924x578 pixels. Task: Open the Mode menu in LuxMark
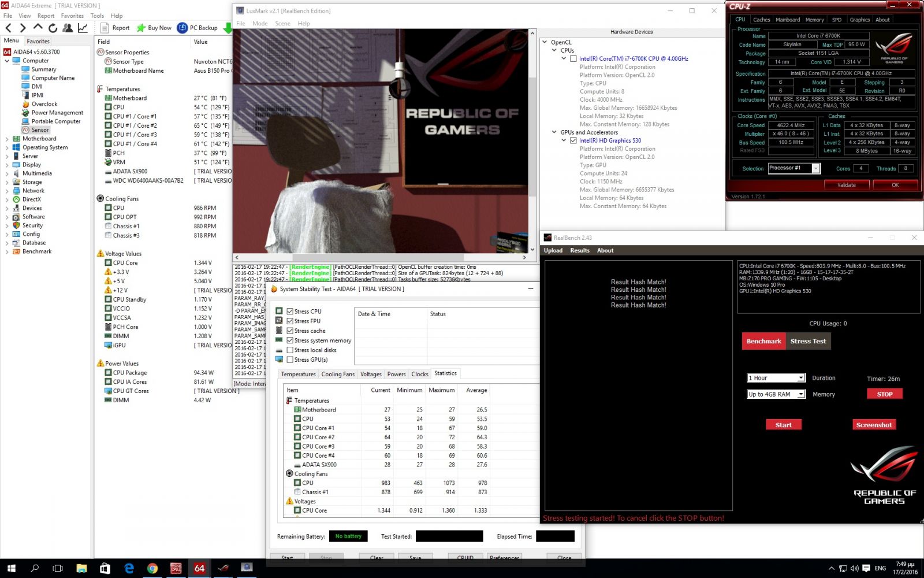[x=260, y=24]
